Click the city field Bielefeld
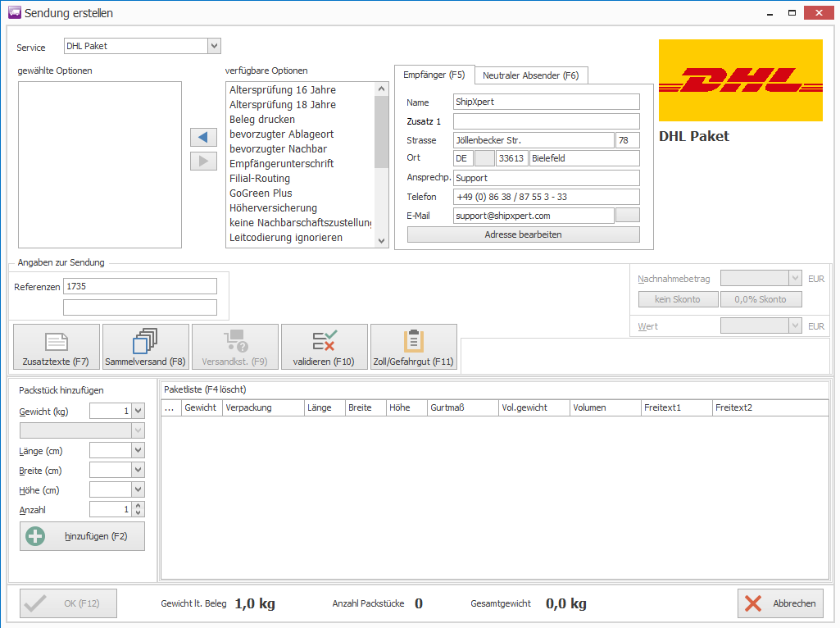The image size is (840, 628). [x=584, y=158]
